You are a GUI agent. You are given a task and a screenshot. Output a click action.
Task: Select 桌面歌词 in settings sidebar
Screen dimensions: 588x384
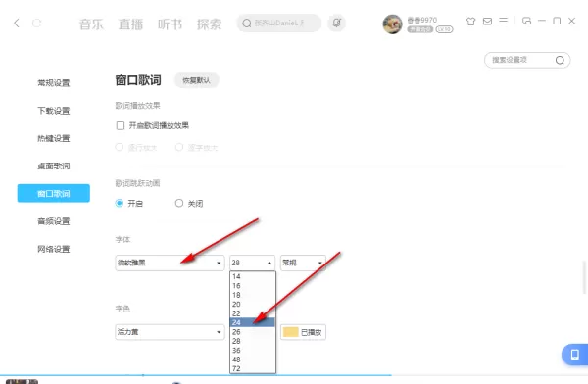coord(54,167)
